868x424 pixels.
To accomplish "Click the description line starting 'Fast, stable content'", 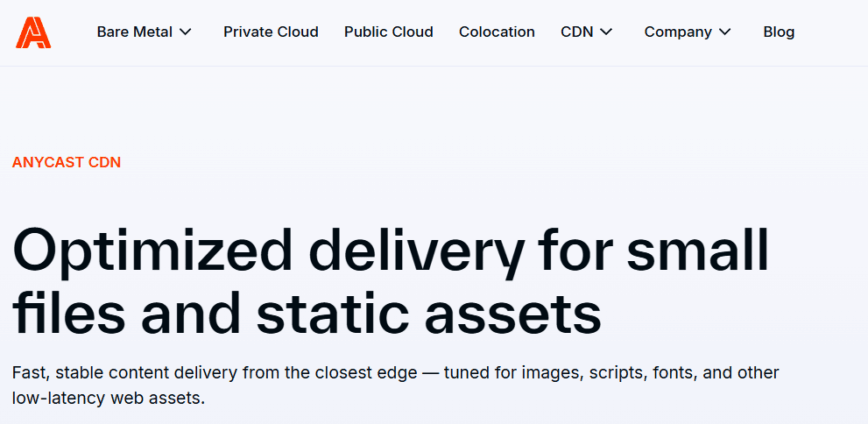I will pyautogui.click(x=200, y=373).
